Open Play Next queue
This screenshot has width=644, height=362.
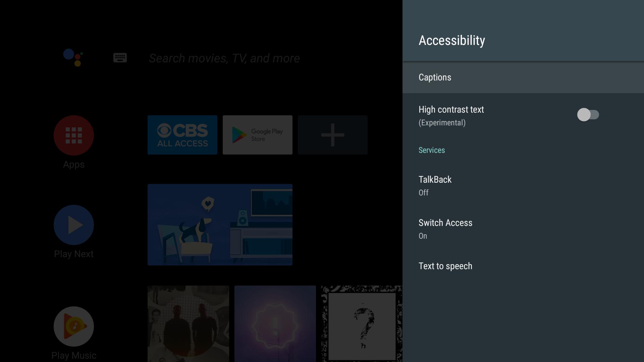(x=73, y=232)
